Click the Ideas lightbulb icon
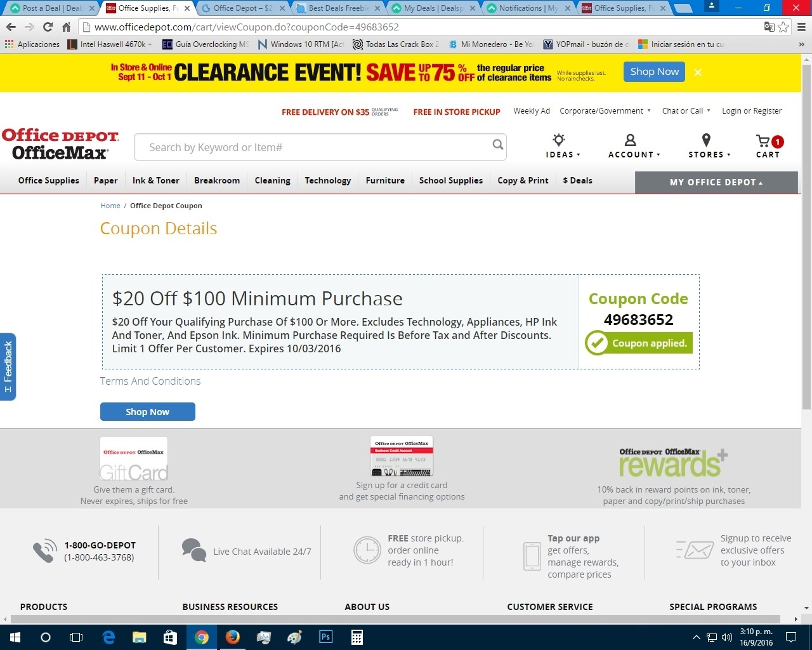Image resolution: width=812 pixels, height=650 pixels. [x=558, y=140]
